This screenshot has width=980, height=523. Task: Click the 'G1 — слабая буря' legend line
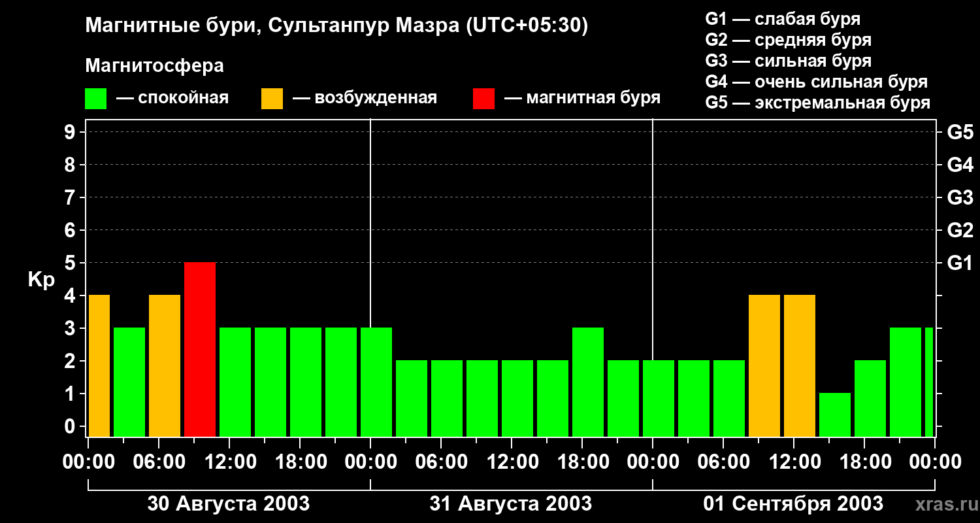pyautogui.click(x=783, y=19)
